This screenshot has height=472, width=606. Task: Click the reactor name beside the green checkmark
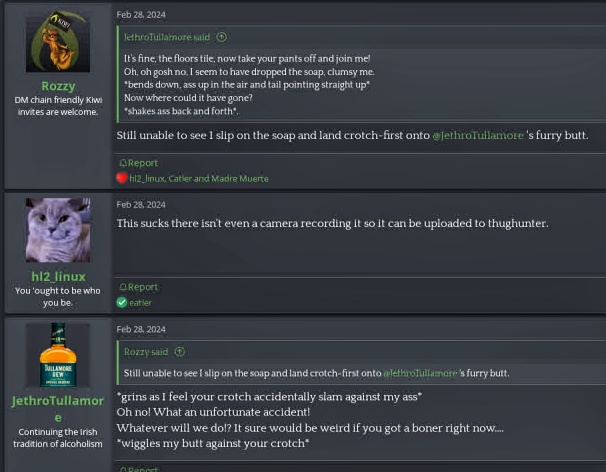coord(140,302)
